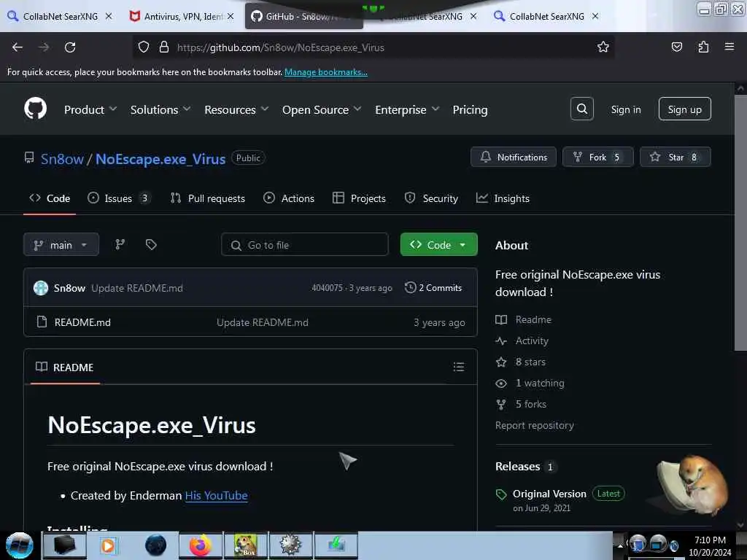Expand the Product navigation menu
This screenshot has width=747, height=560.
[x=90, y=109]
